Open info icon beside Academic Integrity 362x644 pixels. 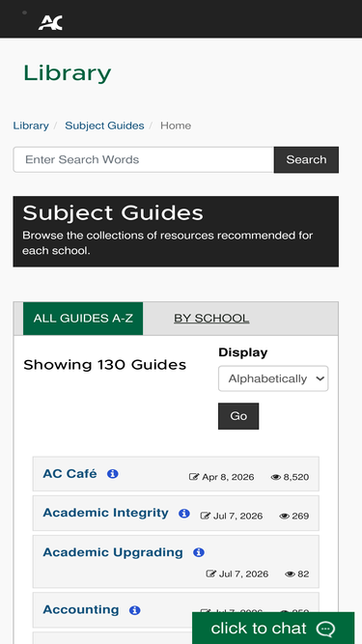tap(184, 514)
